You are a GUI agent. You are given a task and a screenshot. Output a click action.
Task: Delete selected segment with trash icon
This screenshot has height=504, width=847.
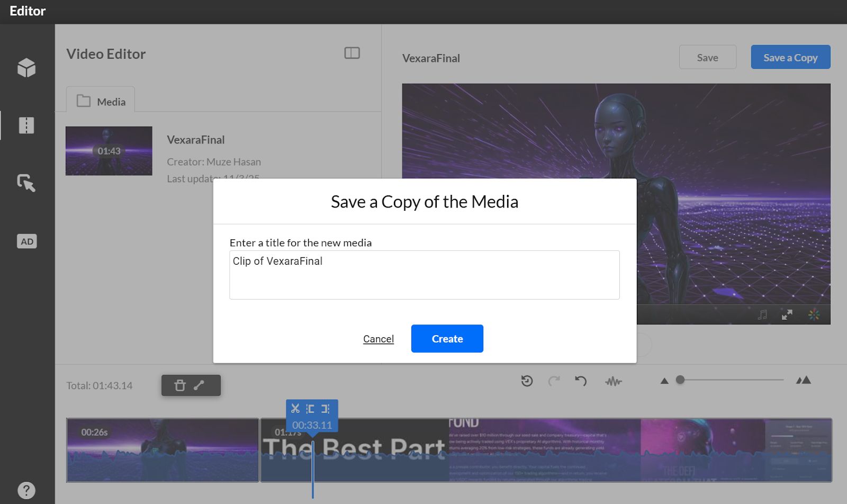(x=180, y=385)
